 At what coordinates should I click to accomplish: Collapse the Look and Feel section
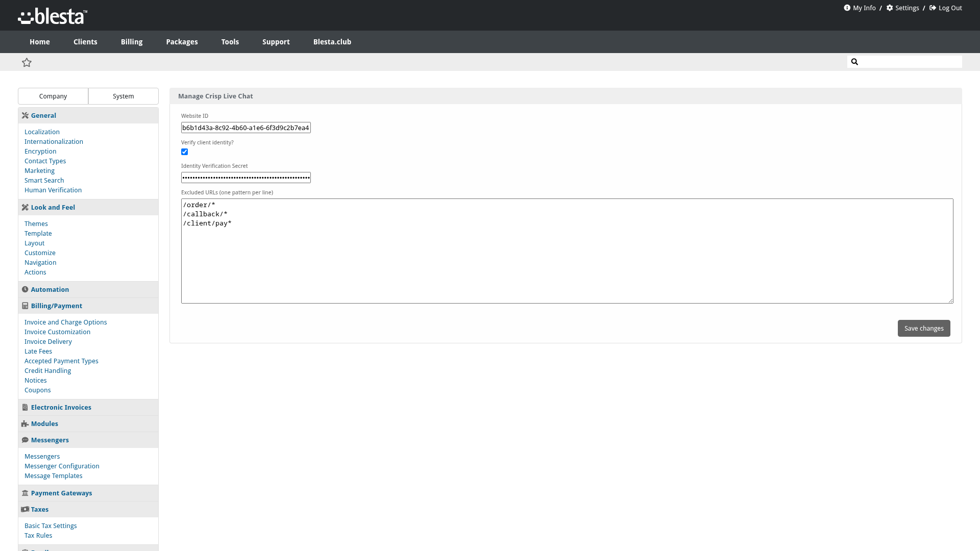[x=88, y=208]
